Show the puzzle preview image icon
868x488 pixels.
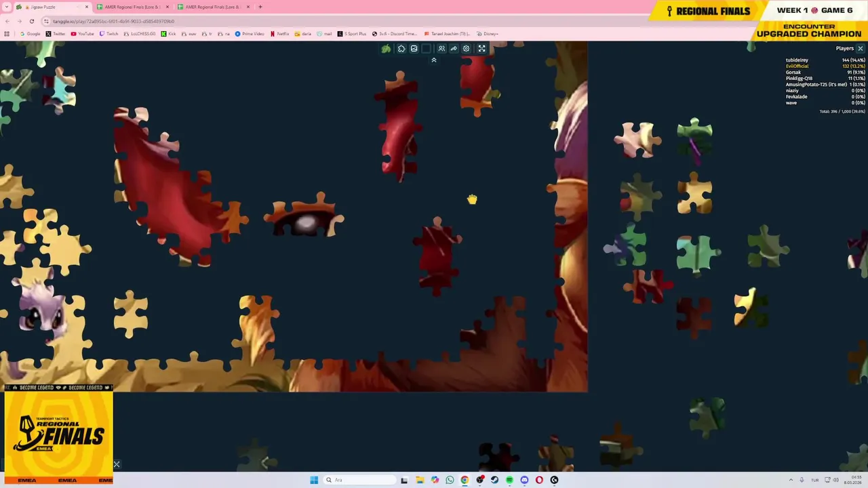tap(414, 49)
